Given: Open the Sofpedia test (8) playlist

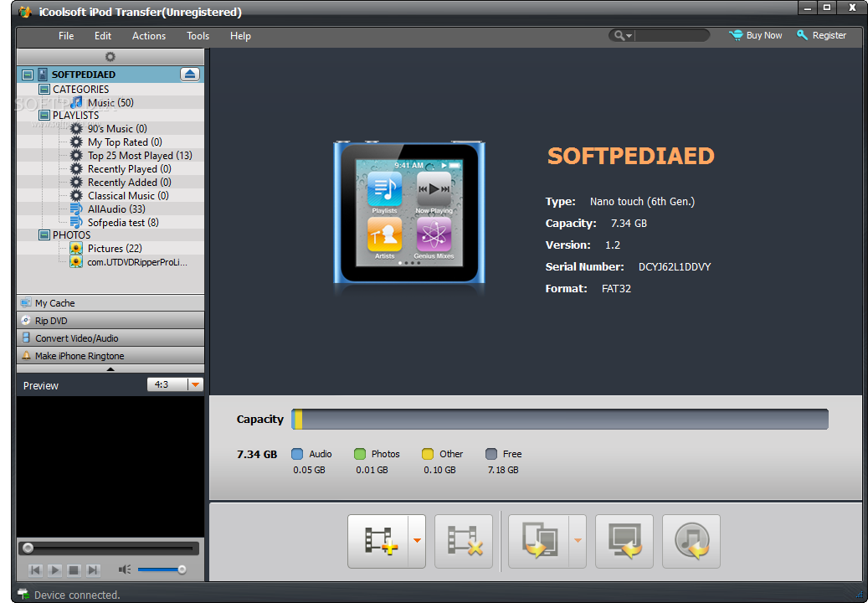Looking at the screenshot, I should [123, 223].
